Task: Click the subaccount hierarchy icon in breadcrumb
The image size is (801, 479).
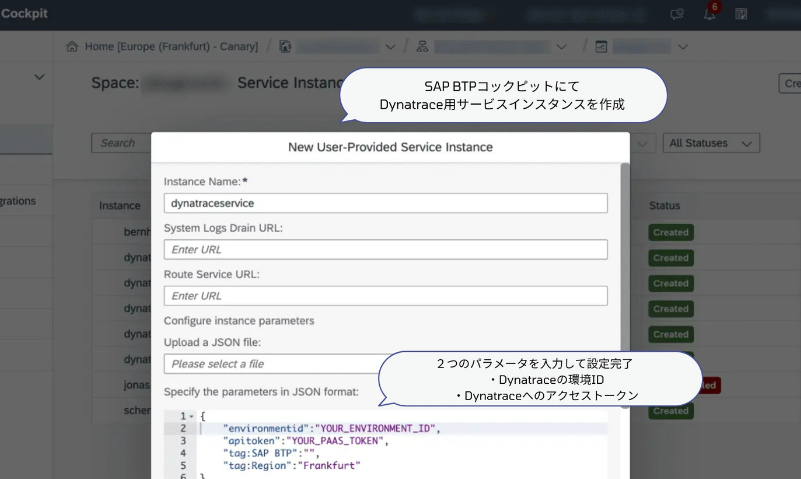Action: 422,47
